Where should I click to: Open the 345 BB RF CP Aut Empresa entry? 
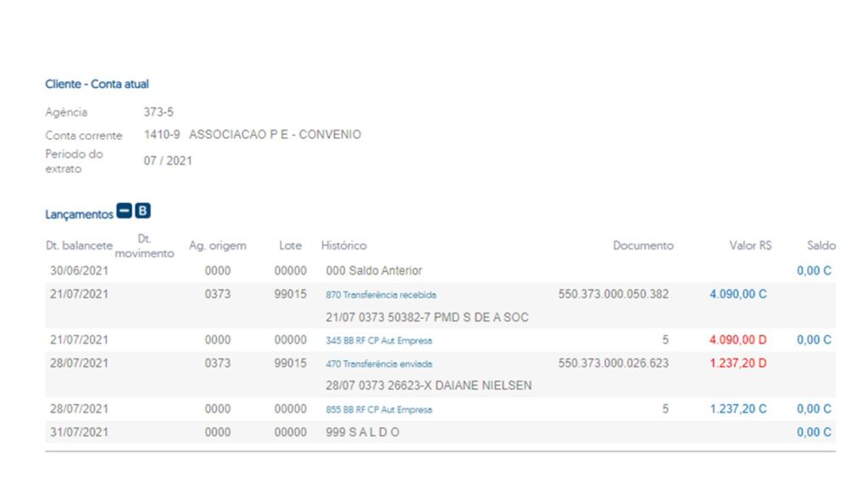(378, 341)
